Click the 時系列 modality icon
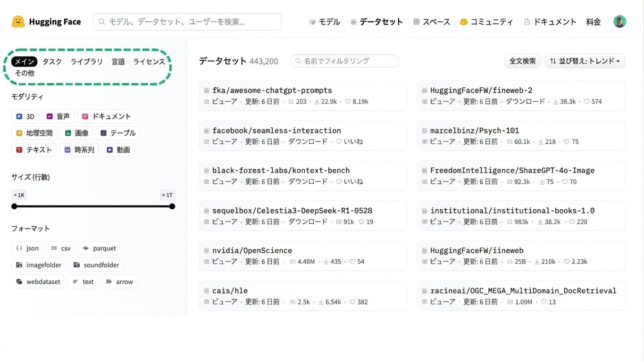 pyautogui.click(x=67, y=150)
